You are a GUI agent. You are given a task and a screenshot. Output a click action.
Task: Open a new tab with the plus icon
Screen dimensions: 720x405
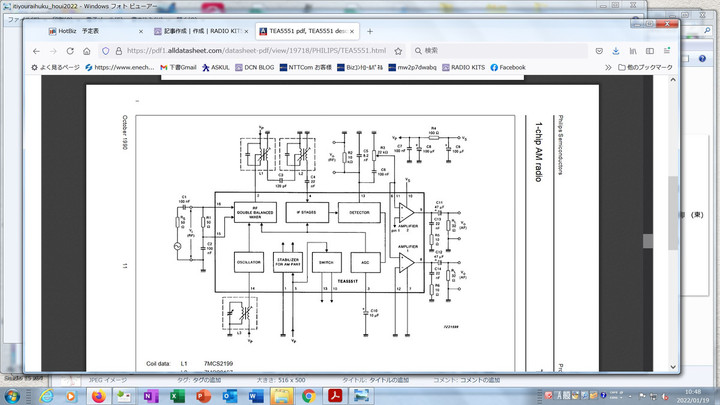(370, 31)
